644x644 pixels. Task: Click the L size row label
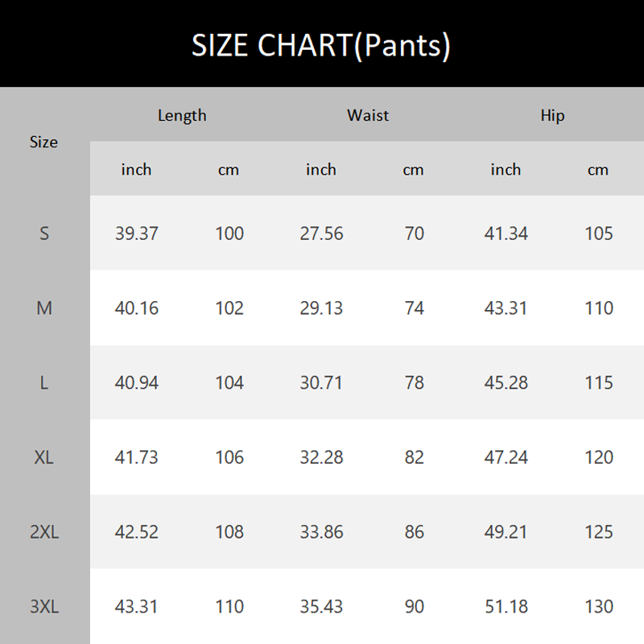(44, 383)
